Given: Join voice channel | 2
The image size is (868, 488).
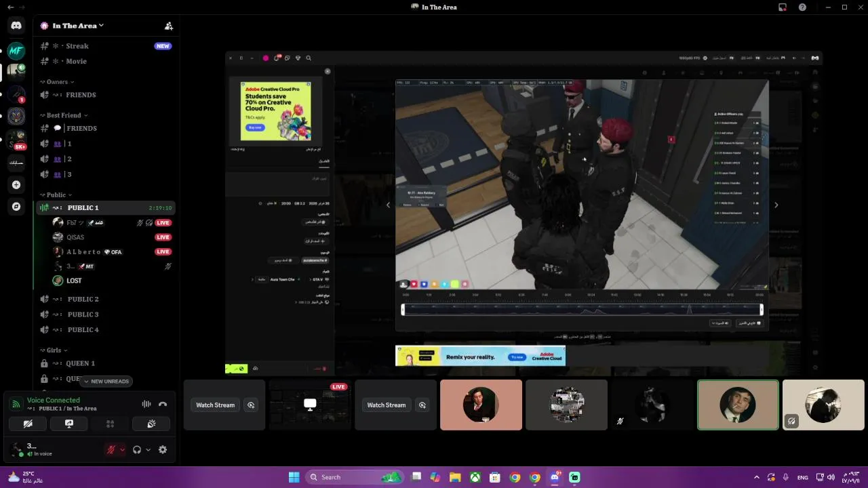Looking at the screenshot, I should tap(105, 159).
